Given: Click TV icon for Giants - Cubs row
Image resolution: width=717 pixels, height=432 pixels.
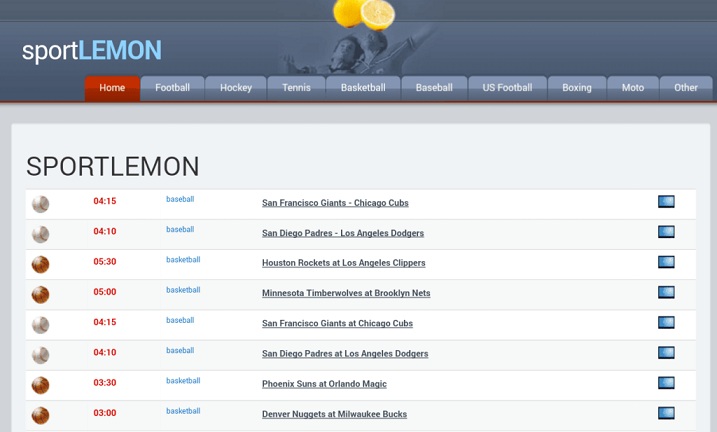Looking at the screenshot, I should [666, 202].
